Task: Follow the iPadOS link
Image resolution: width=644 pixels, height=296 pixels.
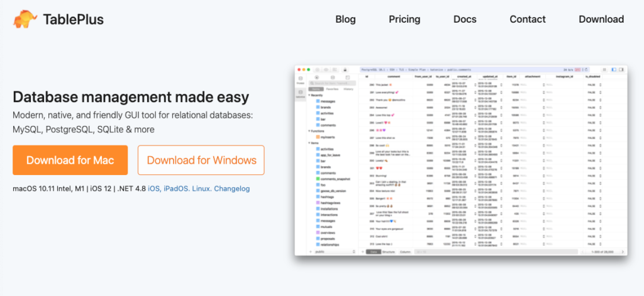Action: point(177,189)
